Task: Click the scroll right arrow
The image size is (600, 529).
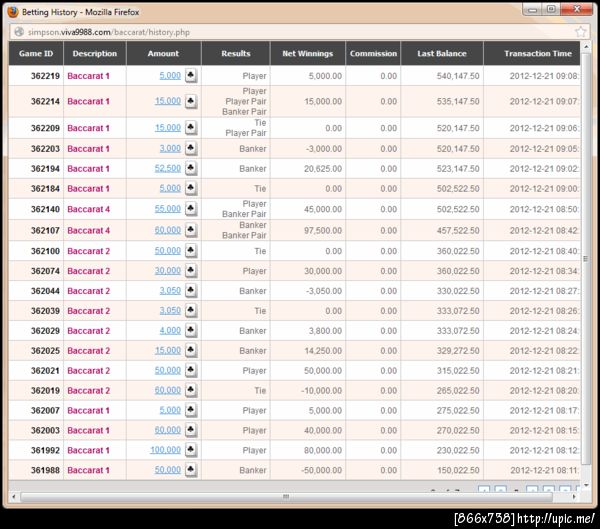Action: pos(574,497)
